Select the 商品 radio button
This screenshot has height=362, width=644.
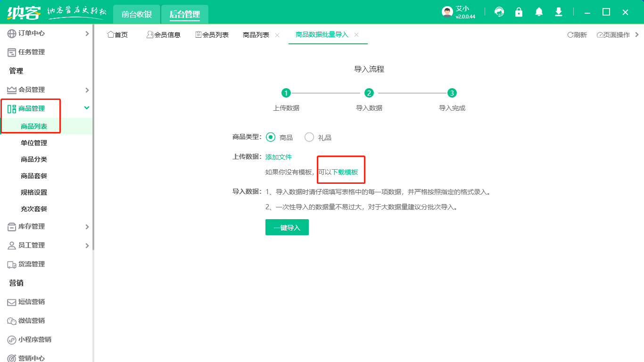(x=270, y=137)
